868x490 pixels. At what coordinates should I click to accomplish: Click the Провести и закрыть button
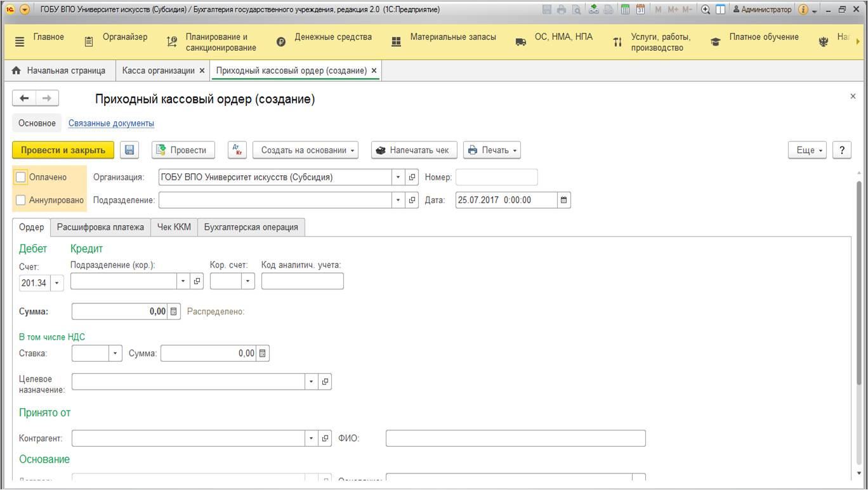[63, 150]
